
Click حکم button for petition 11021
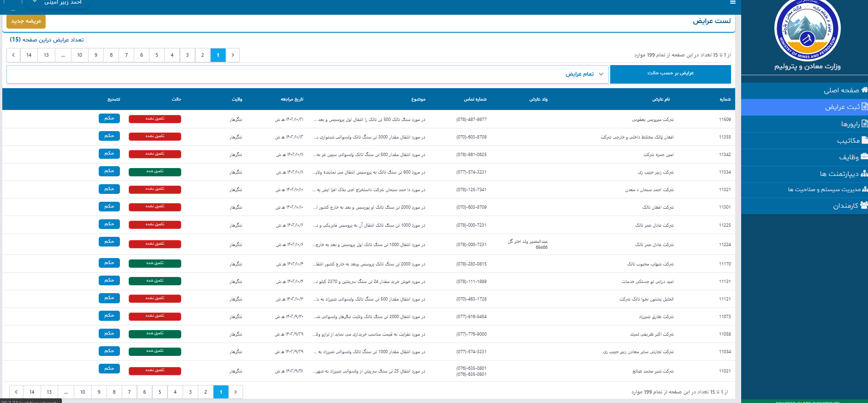(109, 369)
